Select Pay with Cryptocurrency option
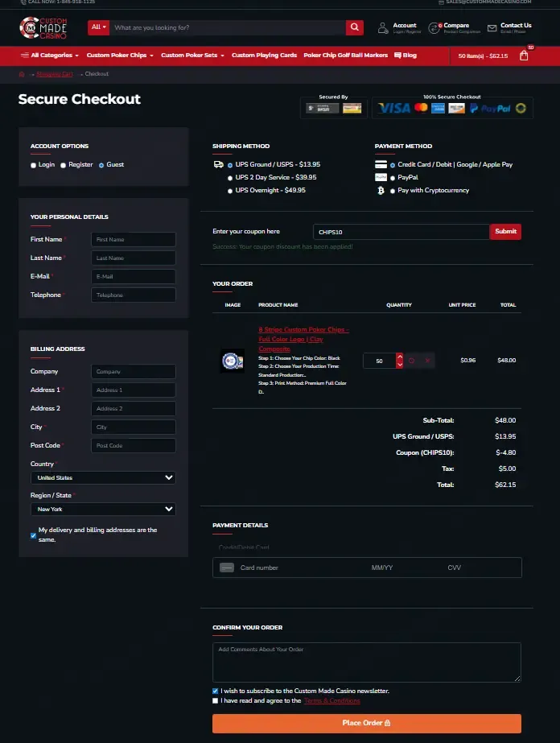 393,191
